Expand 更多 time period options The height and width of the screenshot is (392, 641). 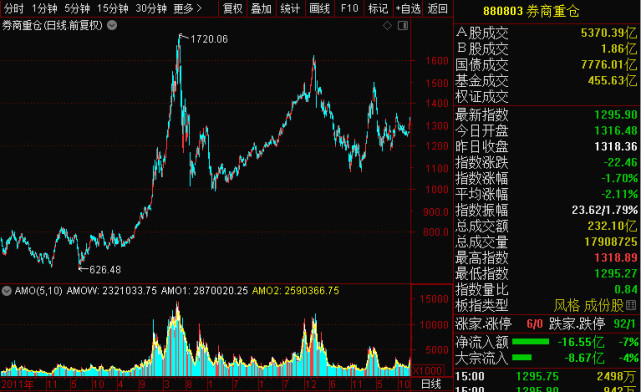click(188, 8)
